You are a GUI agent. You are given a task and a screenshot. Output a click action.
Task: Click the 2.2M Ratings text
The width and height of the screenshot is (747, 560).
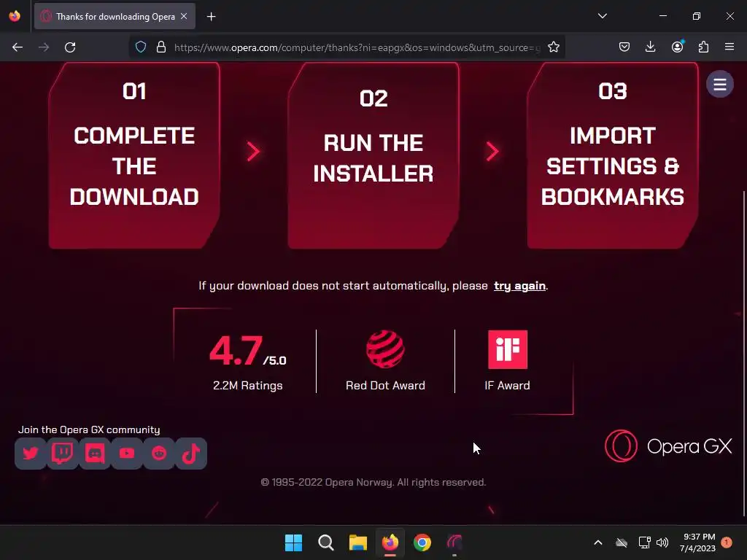click(248, 385)
